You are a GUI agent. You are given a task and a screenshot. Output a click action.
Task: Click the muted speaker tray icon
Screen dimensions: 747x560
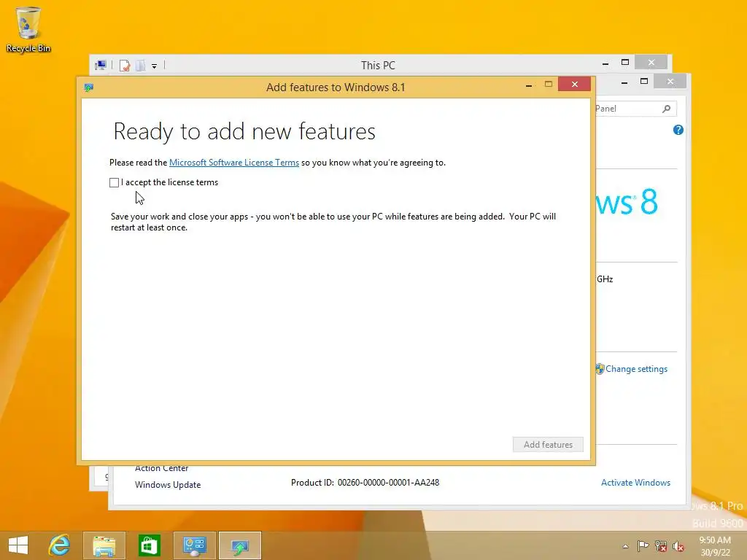click(x=678, y=545)
